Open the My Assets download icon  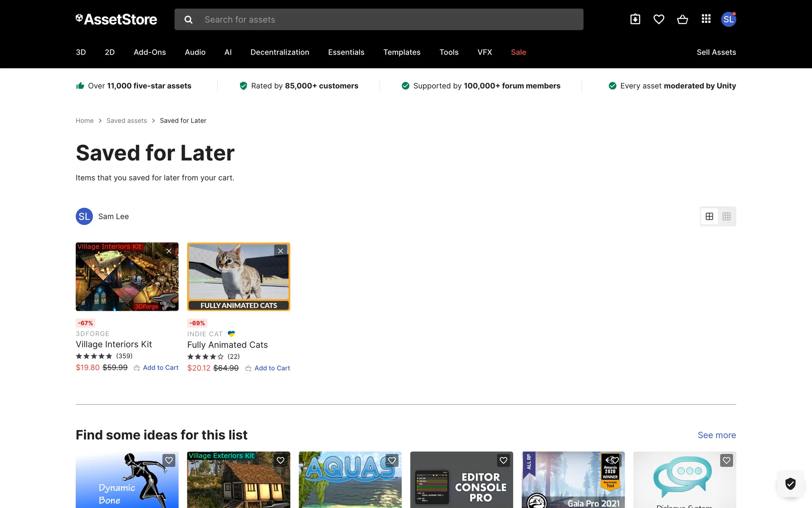coord(635,19)
